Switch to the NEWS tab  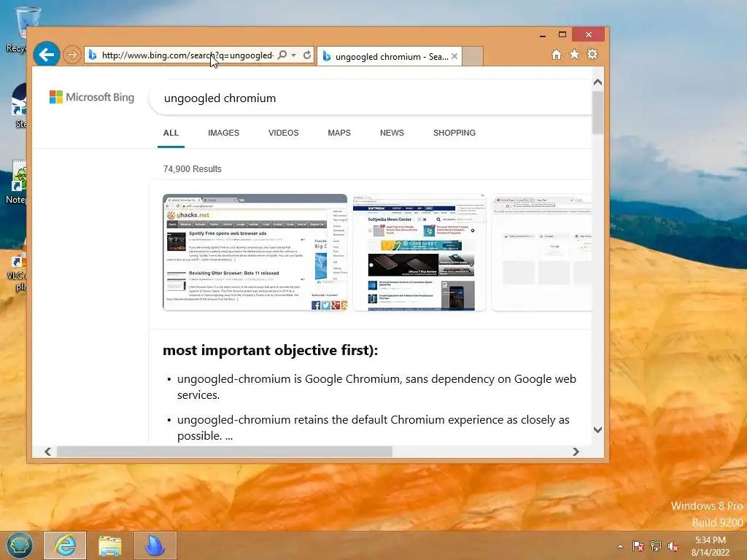(392, 133)
